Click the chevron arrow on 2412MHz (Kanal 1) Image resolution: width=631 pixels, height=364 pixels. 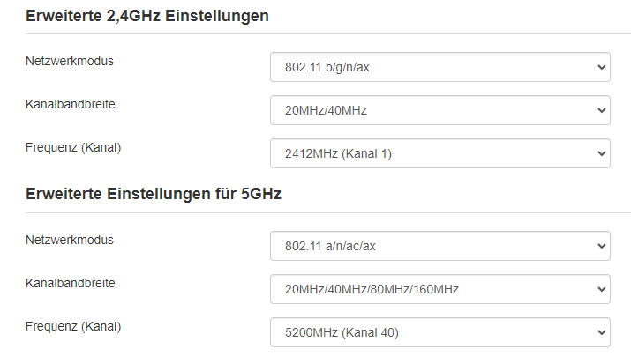(602, 153)
